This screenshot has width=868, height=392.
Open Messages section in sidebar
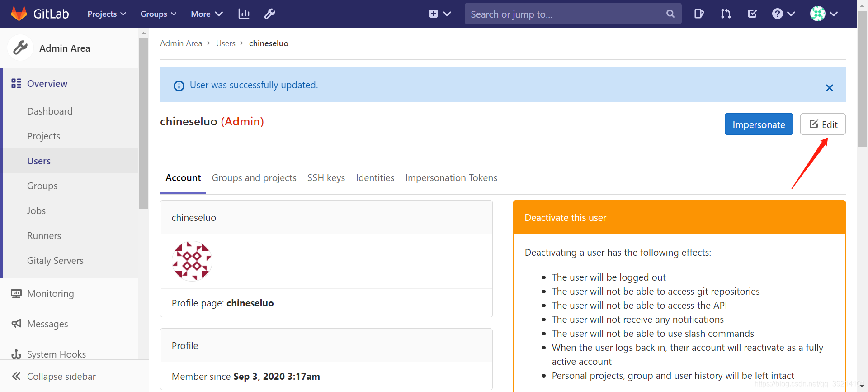40,324
